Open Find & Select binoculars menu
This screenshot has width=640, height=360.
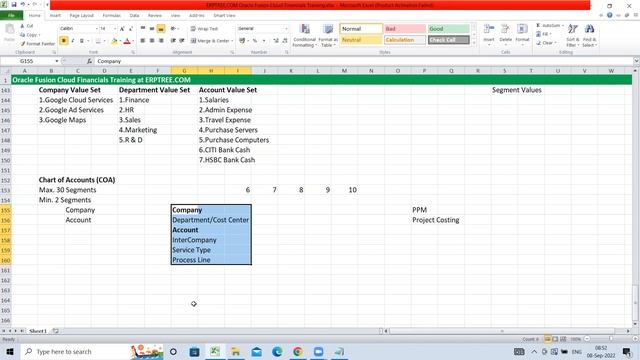[589, 35]
